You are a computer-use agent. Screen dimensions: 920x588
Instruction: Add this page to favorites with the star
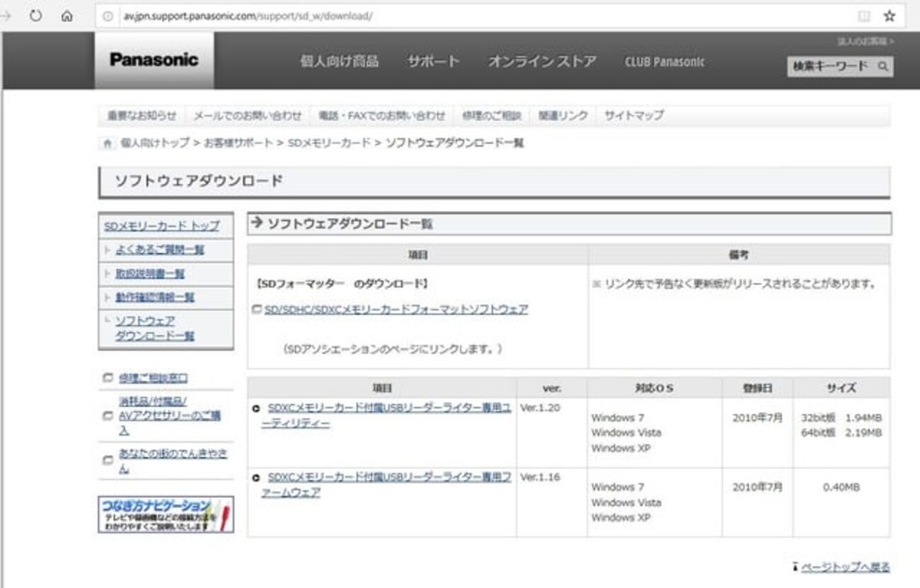[890, 16]
